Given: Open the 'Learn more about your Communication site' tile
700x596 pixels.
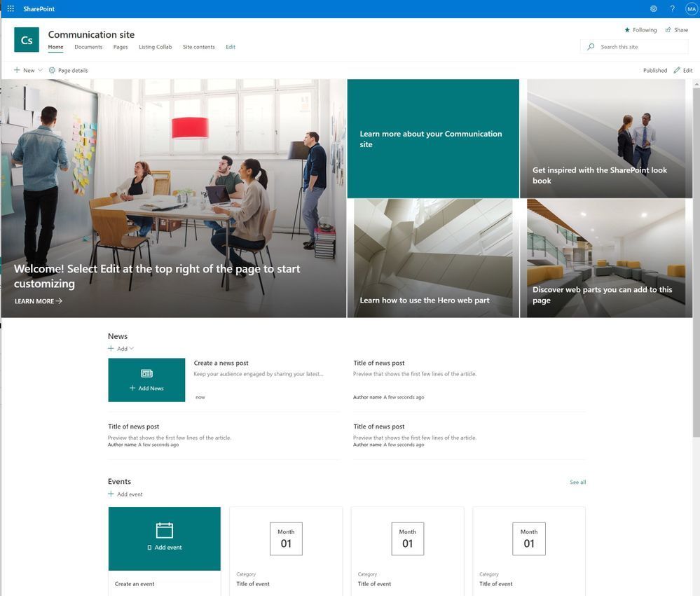Looking at the screenshot, I should point(433,139).
